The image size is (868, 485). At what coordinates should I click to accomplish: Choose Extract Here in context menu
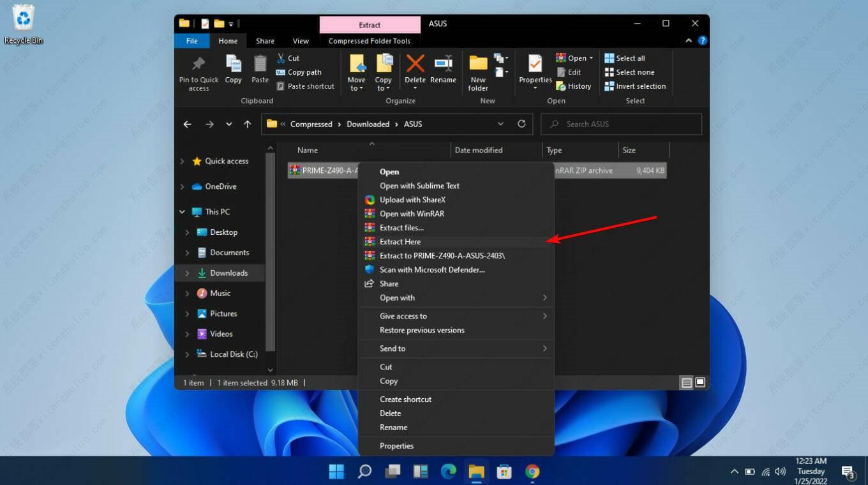tap(400, 242)
